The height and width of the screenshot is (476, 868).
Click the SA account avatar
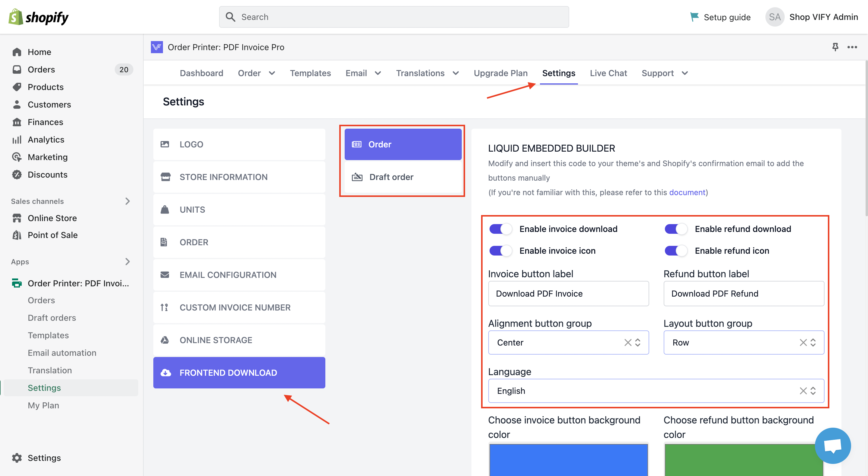[x=774, y=17]
